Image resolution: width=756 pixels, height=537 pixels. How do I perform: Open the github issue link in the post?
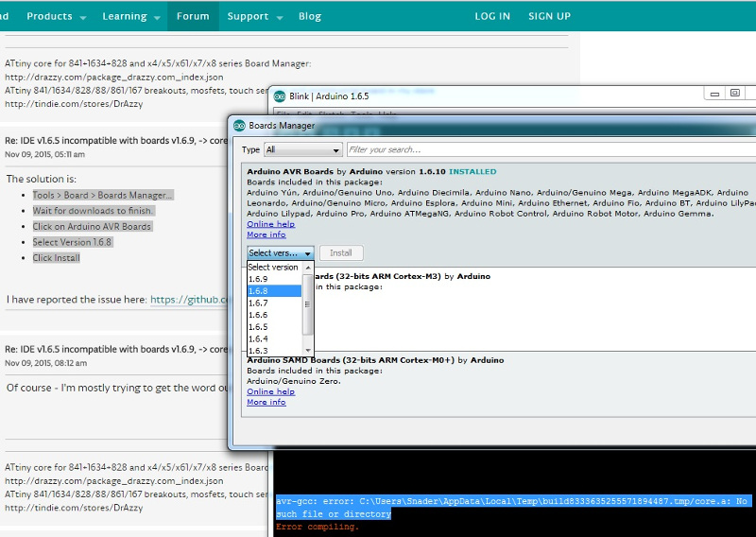189,300
